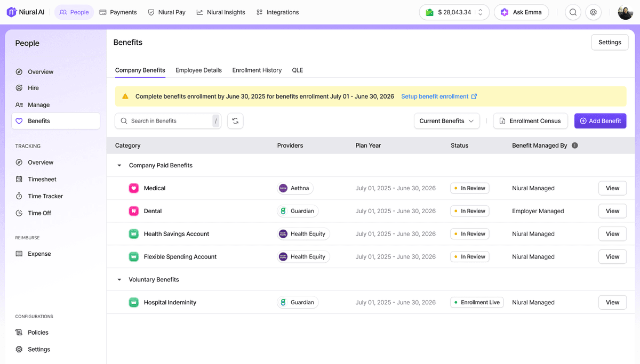Click the user profile avatar
Image resolution: width=640 pixels, height=364 pixels.
(x=625, y=12)
